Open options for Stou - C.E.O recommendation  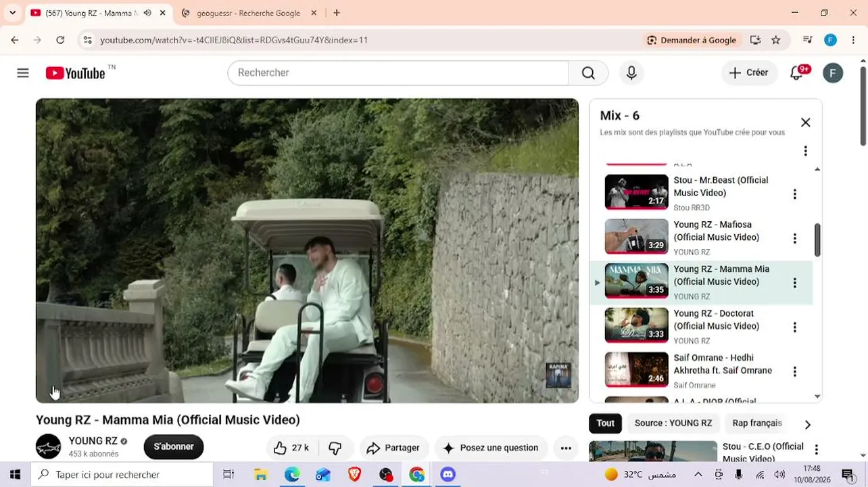tap(816, 450)
